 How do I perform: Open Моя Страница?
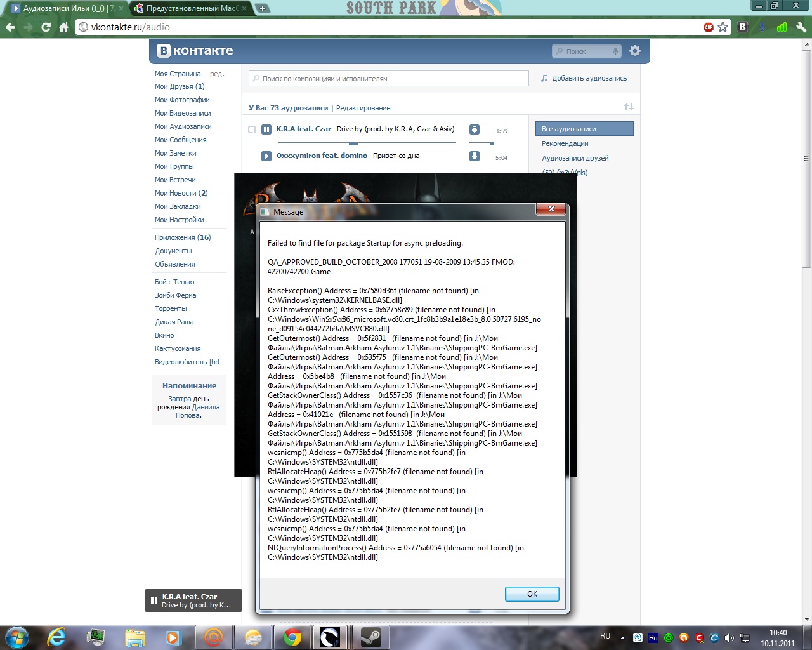point(178,74)
